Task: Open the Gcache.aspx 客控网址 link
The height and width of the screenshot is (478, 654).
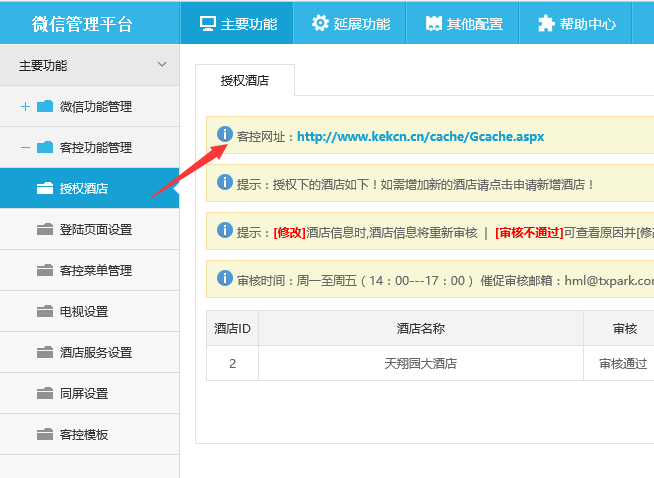Action: coord(420,136)
